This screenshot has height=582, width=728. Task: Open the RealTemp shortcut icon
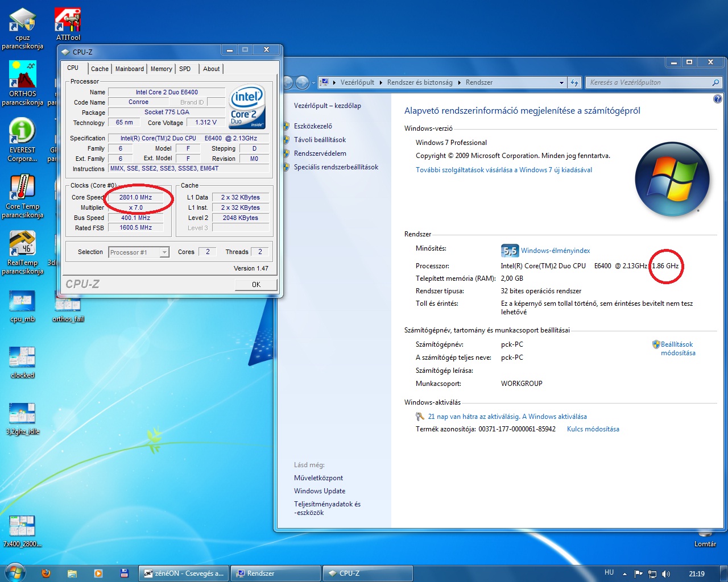tap(23, 252)
